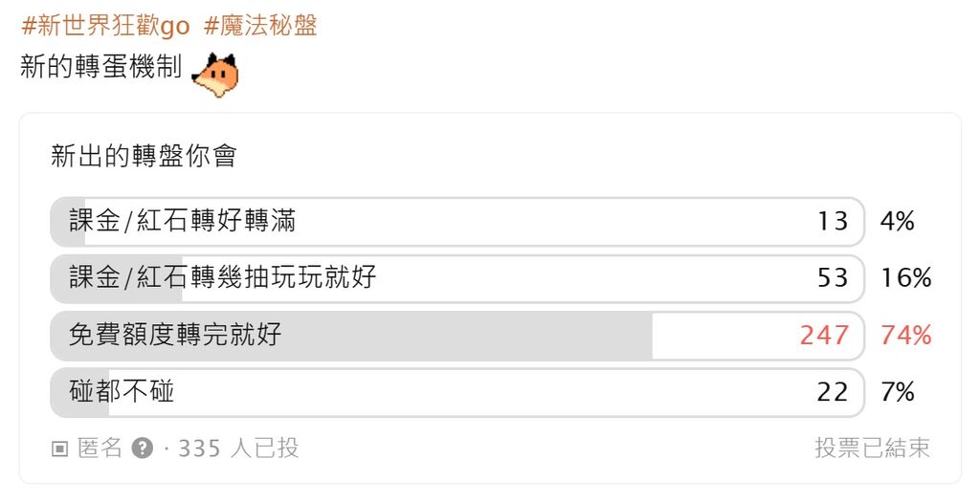Select the 免費額度轉完就好 poll option
The image size is (980, 503).
(x=457, y=336)
